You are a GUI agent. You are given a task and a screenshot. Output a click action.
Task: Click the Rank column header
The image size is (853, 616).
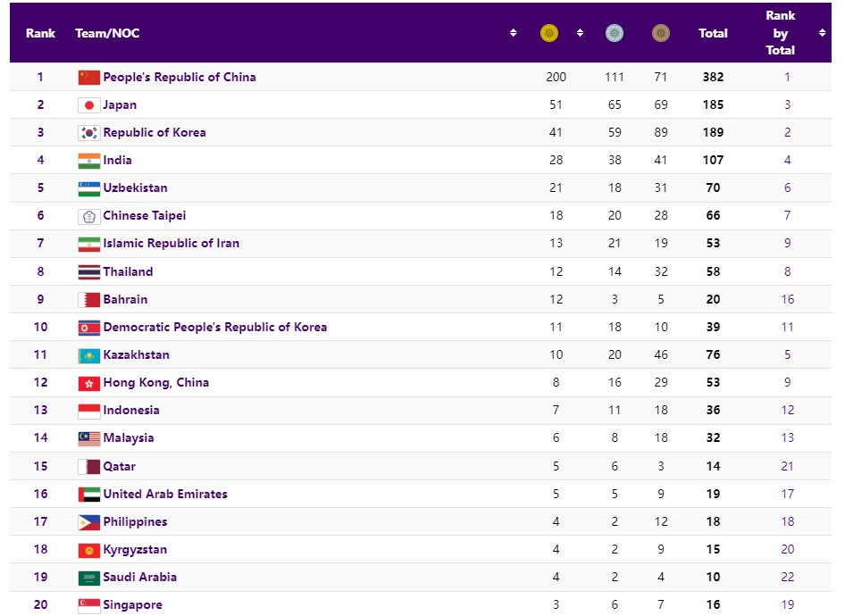click(x=40, y=33)
